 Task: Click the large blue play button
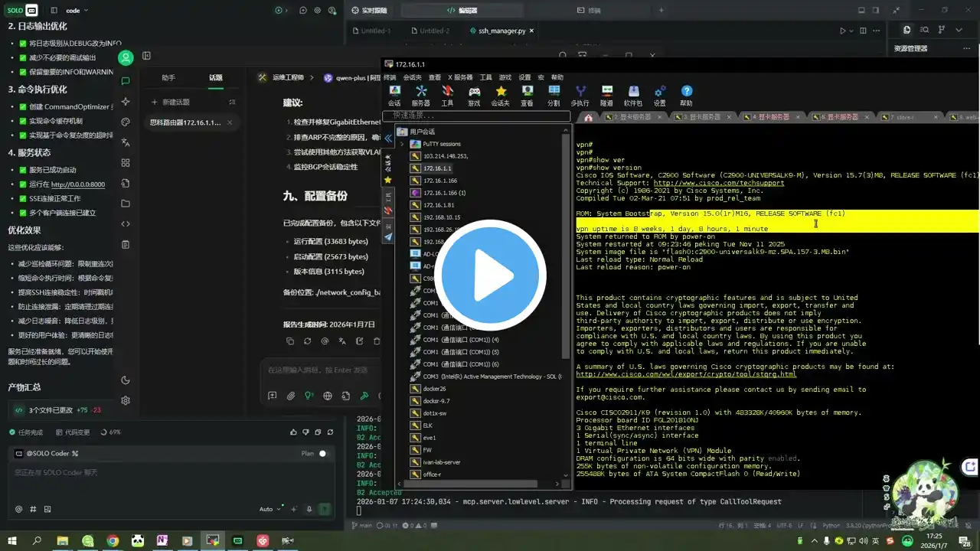(x=490, y=275)
